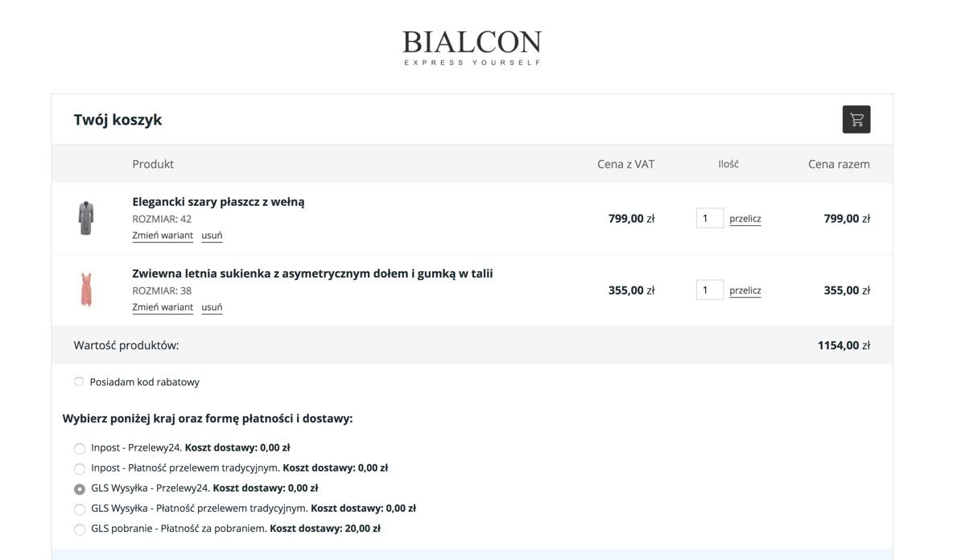Screen dimensions: 953x560
Task: Open the grey coat product thumbnail
Action: click(86, 218)
